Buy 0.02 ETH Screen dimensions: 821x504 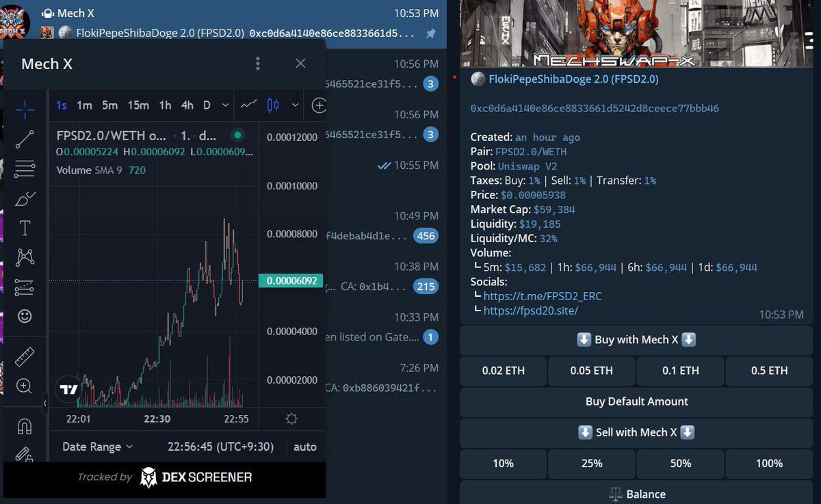click(x=504, y=371)
